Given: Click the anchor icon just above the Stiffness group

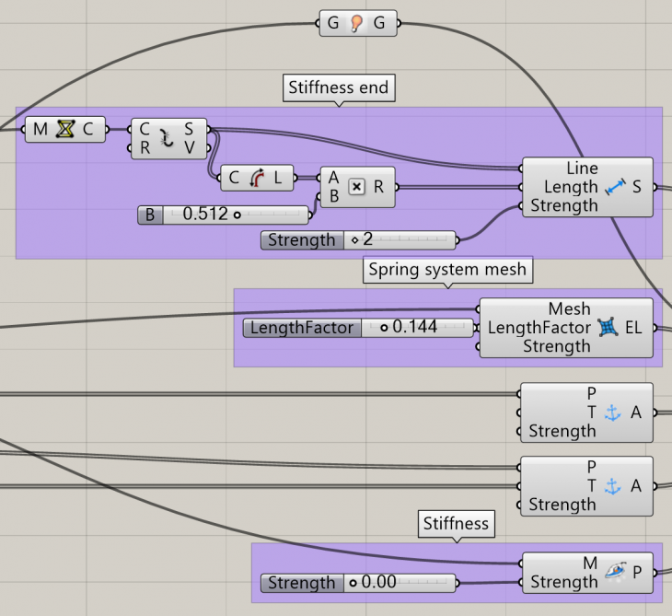Looking at the screenshot, I should [612, 486].
